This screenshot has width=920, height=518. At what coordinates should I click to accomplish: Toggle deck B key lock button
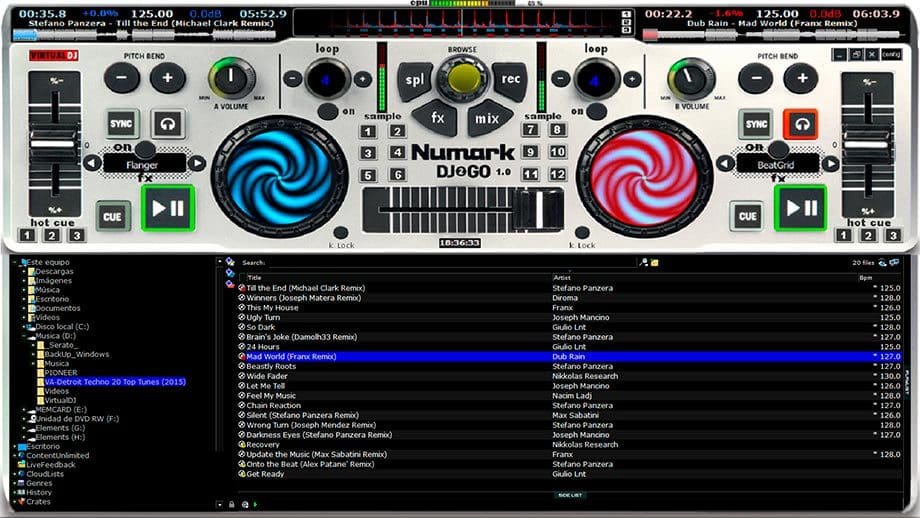click(582, 232)
